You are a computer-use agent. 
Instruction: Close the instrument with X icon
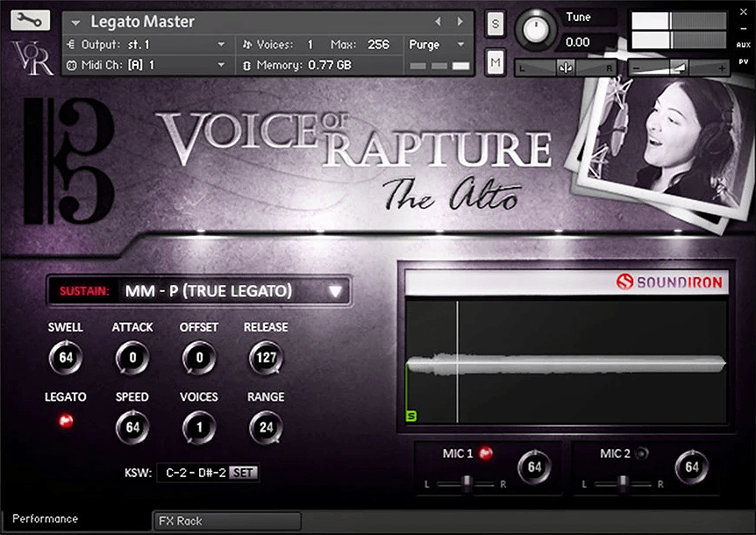744,12
